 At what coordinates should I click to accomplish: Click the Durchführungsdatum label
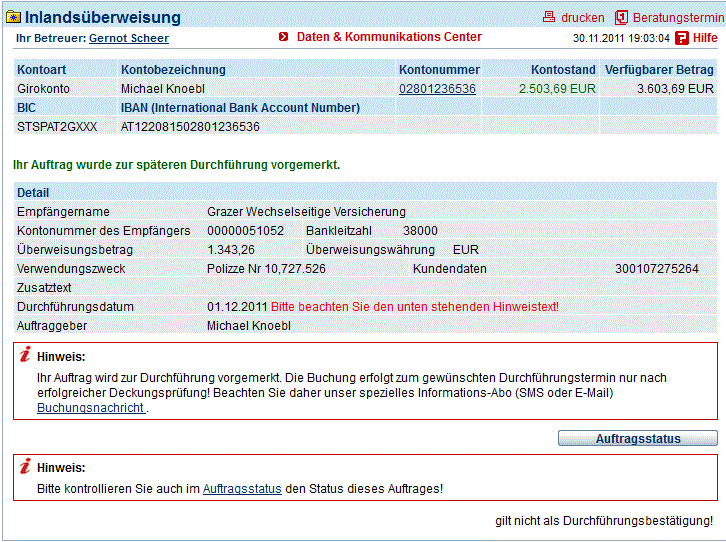[x=75, y=306]
